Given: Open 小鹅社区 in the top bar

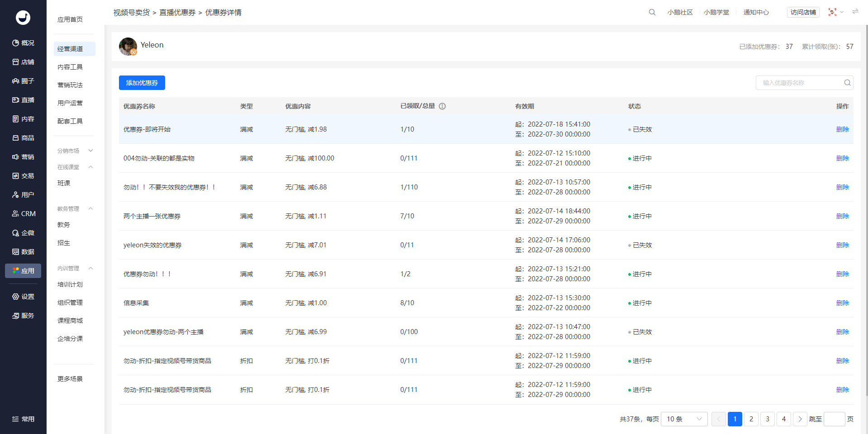Looking at the screenshot, I should pos(680,12).
